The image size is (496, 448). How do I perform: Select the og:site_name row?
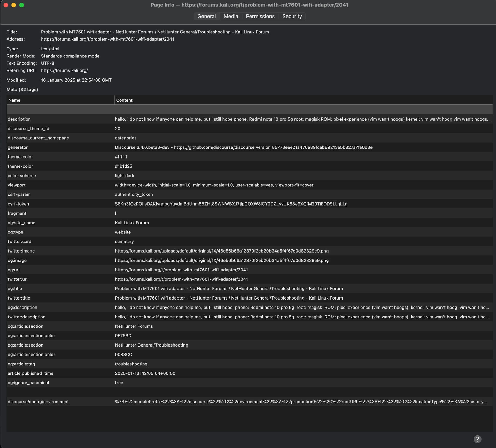coord(250,223)
